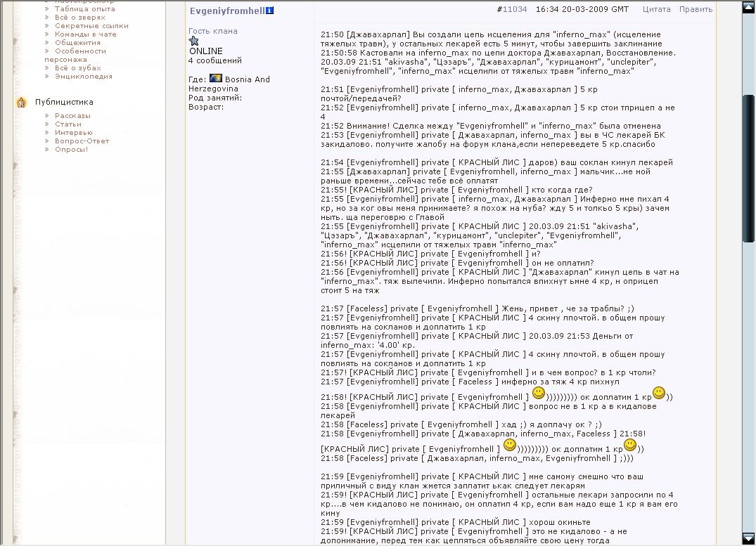Image resolution: width=756 pixels, height=546 pixels.
Task: Click the Bosnia and Herzegovina flag icon
Action: point(215,79)
